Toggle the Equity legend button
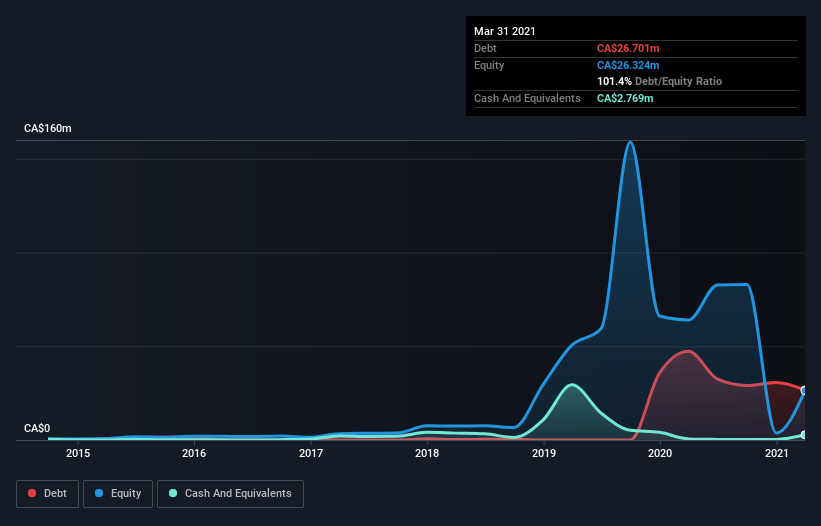Viewport: 821px width, 526px height. click(118, 494)
